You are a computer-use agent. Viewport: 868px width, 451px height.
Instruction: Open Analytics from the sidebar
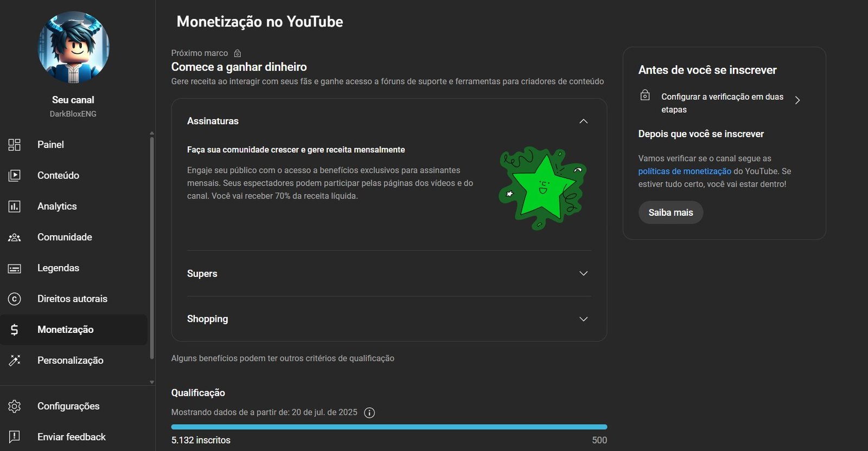click(x=74, y=207)
